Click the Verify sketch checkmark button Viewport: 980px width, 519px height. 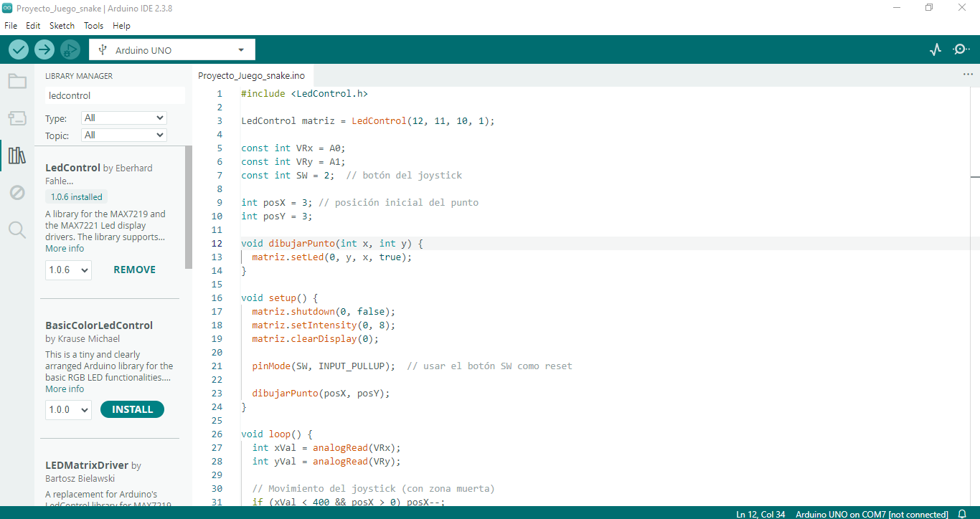click(19, 49)
